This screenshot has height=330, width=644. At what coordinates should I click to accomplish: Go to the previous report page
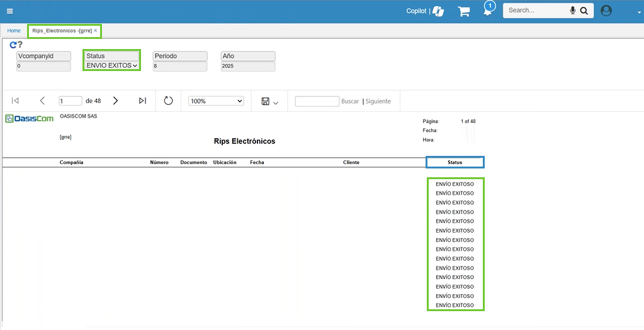tap(42, 101)
